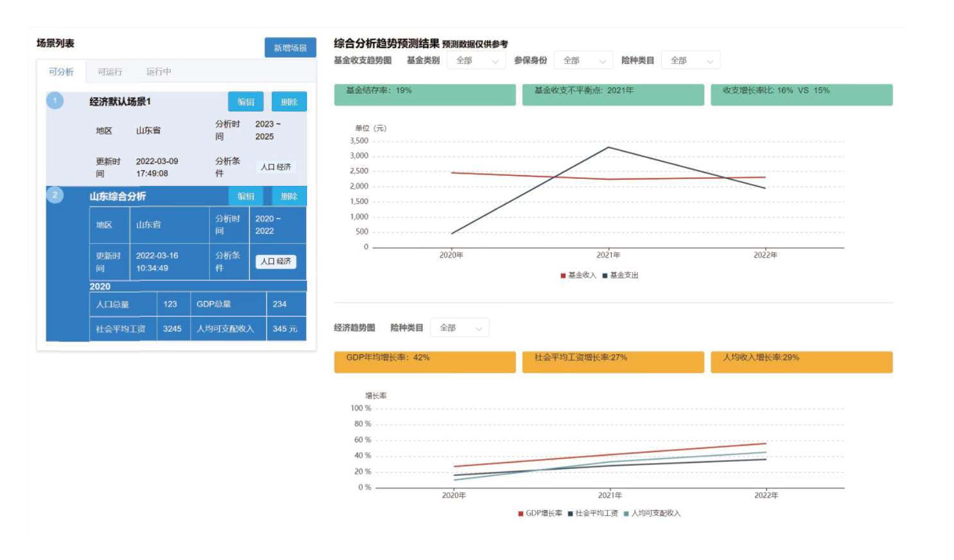Toggle the 基金收入 legend entry

tap(578, 275)
